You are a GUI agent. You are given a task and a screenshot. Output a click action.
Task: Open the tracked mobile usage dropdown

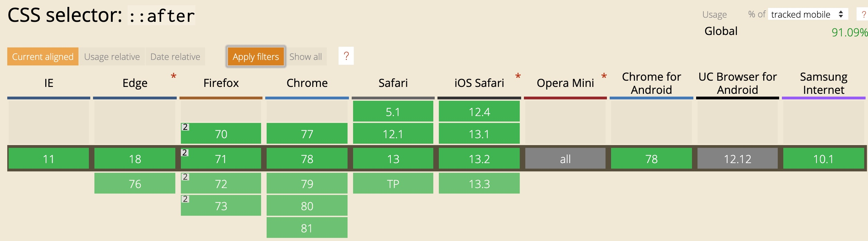point(807,14)
